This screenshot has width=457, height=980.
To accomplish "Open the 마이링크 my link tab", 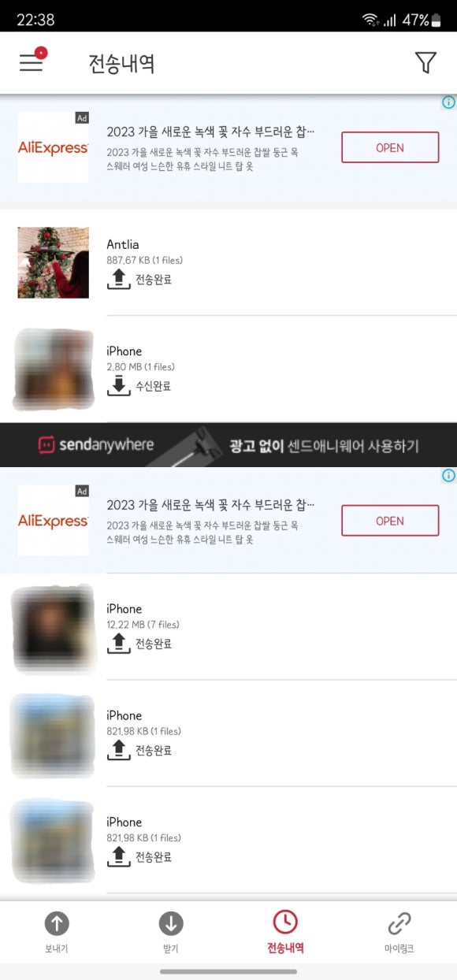I will click(x=399, y=933).
